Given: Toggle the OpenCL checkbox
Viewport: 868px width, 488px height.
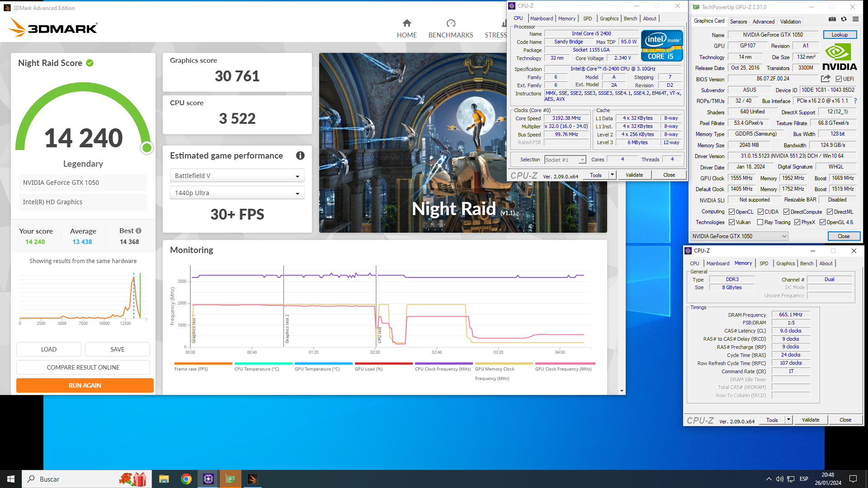Looking at the screenshot, I should pos(731,212).
